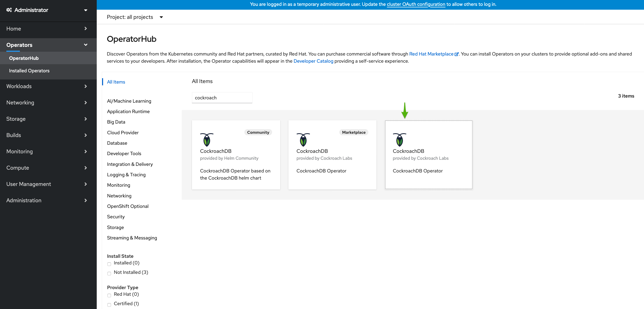644x309 pixels.
Task: Click the cockroach search input field
Action: pyautogui.click(x=222, y=98)
